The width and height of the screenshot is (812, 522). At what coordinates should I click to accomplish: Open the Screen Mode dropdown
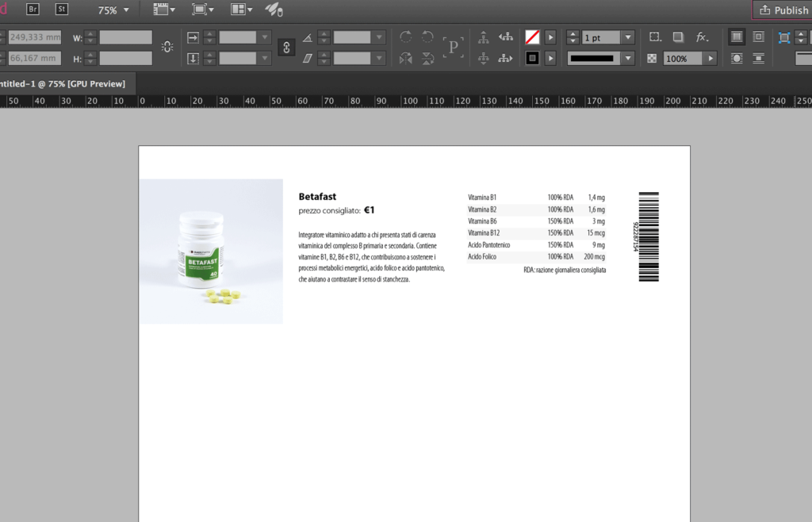202,10
